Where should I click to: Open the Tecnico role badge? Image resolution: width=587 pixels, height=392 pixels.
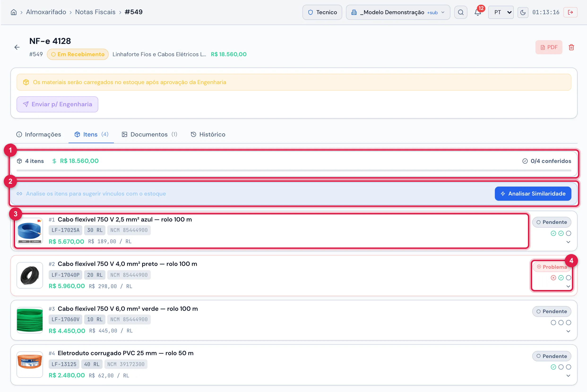pyautogui.click(x=322, y=12)
